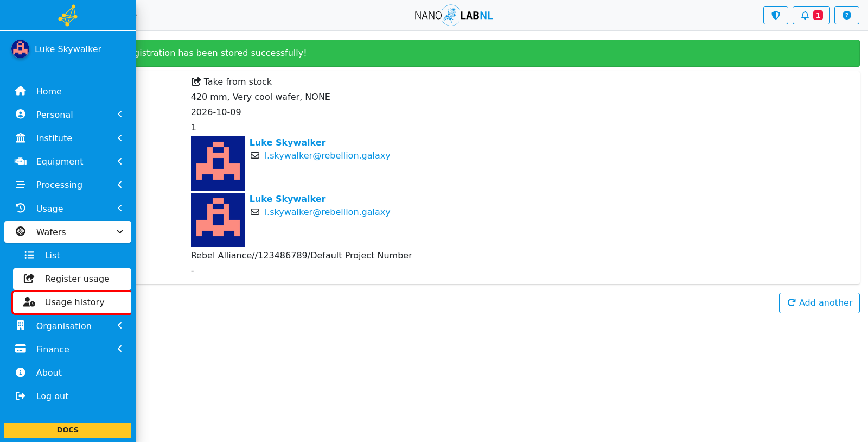Image resolution: width=868 pixels, height=442 pixels.
Task: Click the Luke Skywalker sidebar username
Action: click(x=68, y=49)
